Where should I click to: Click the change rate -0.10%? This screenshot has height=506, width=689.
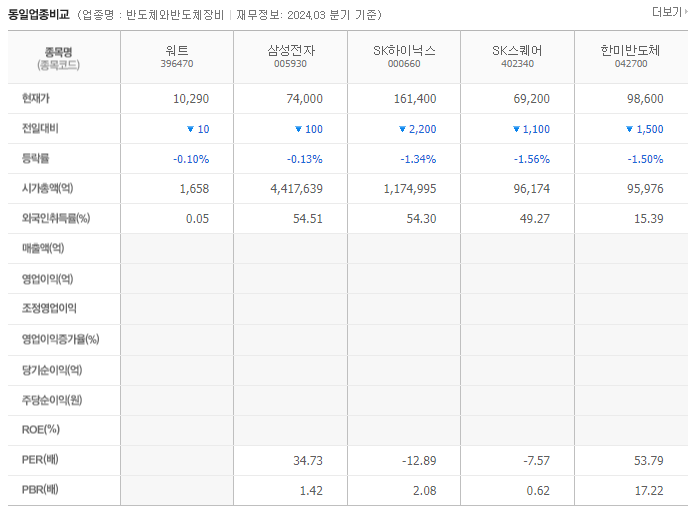pos(191,159)
